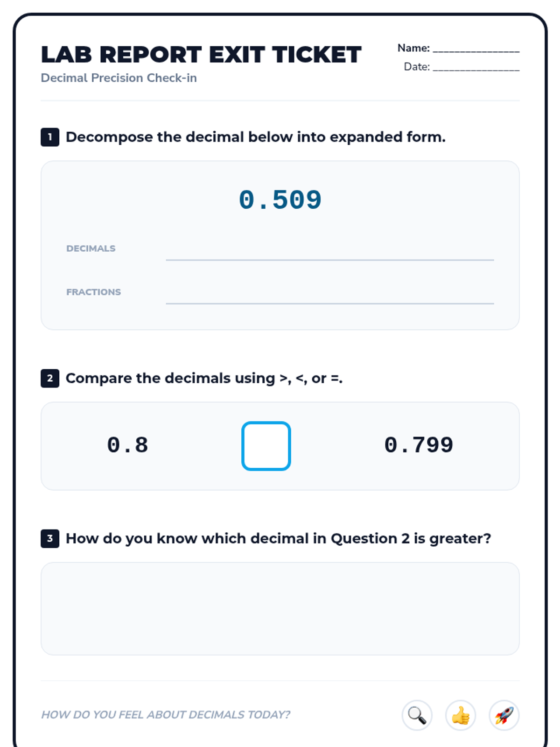Click the 'How do you feel' prompt
560x747 pixels.
(x=166, y=715)
